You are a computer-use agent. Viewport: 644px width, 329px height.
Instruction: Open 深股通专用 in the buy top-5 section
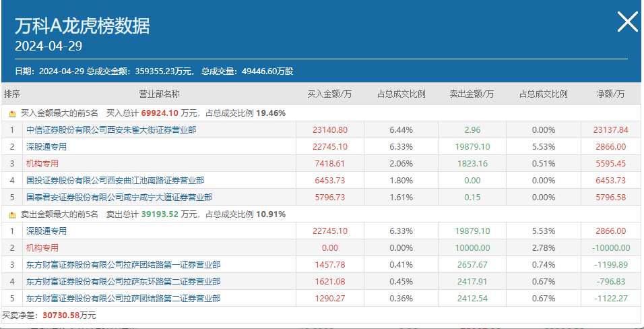point(46,147)
